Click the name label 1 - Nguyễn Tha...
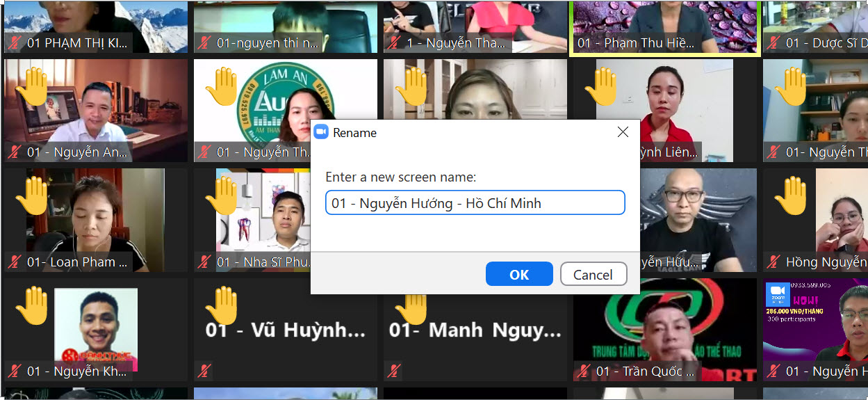The width and height of the screenshot is (868, 400). [456, 43]
